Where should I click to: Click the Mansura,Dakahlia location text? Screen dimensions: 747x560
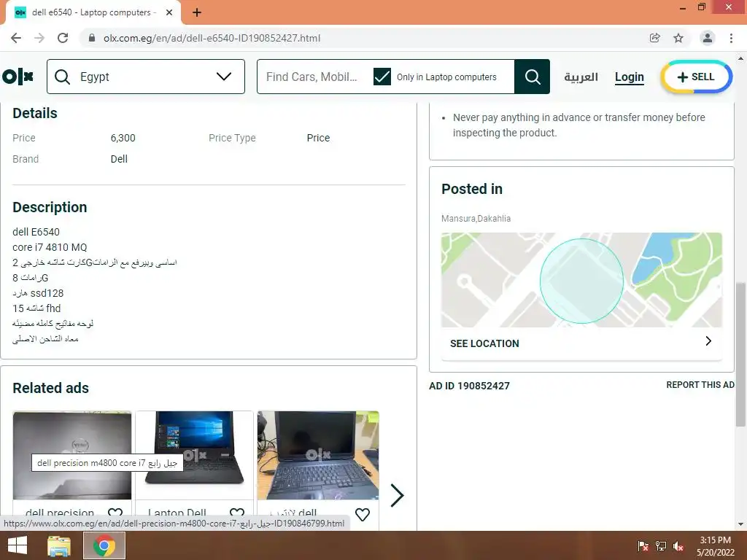[x=476, y=219]
